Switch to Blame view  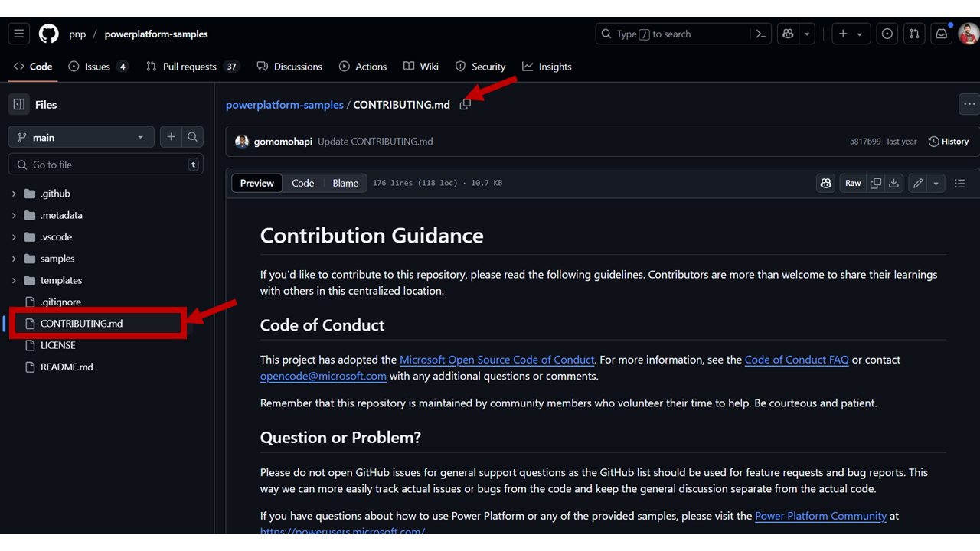pos(345,183)
